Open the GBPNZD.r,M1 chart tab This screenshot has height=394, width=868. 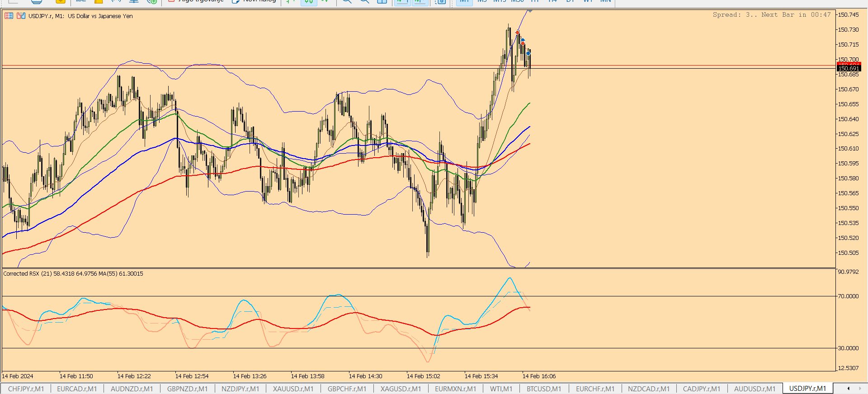click(x=187, y=389)
